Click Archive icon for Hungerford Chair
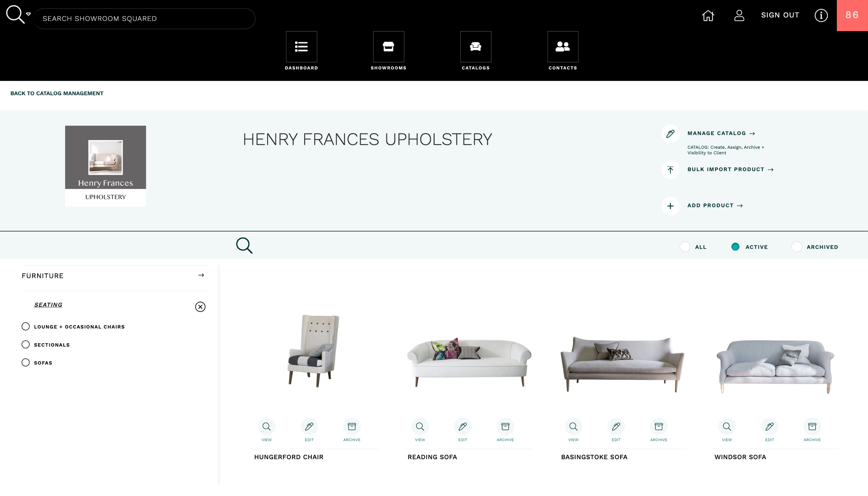The image size is (868, 496). pos(352,426)
